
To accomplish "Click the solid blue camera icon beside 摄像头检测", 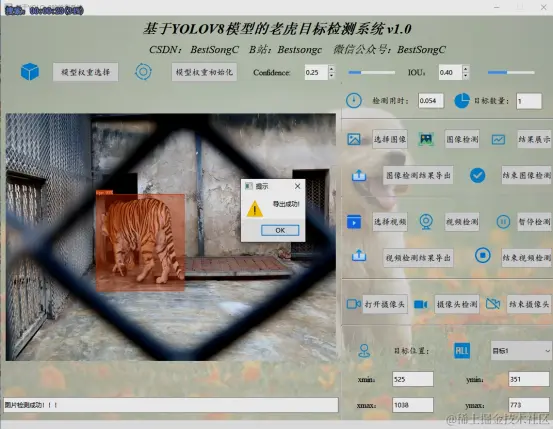I will (x=421, y=304).
